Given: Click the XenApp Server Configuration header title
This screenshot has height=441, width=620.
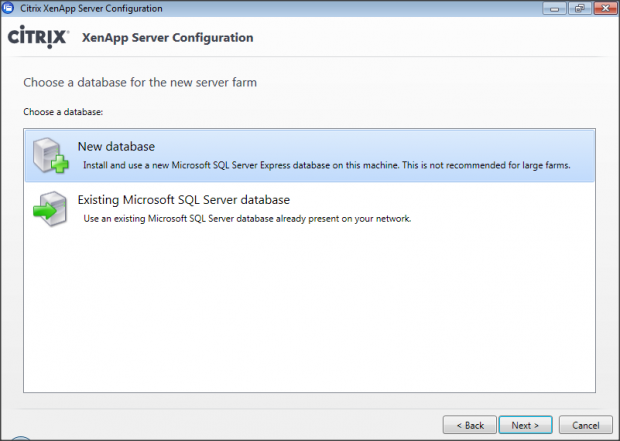Looking at the screenshot, I should tap(167, 38).
